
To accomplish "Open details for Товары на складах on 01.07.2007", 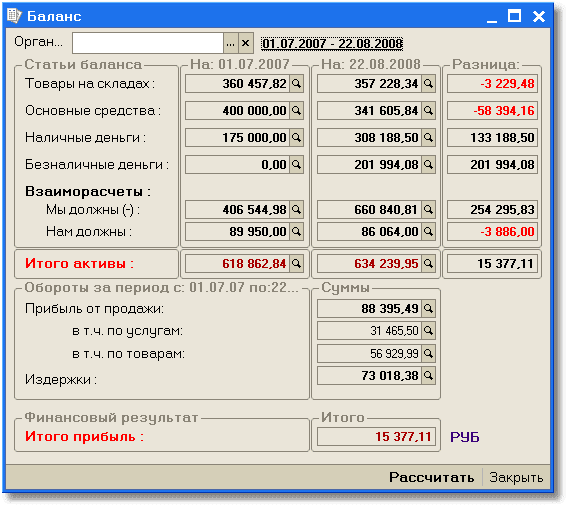I will coord(296,84).
